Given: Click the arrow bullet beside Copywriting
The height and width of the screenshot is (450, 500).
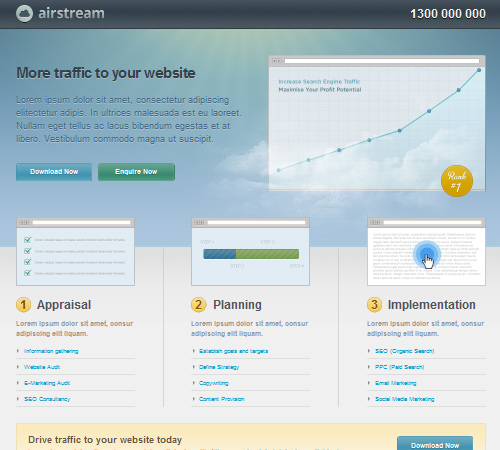Looking at the screenshot, I should (193, 383).
